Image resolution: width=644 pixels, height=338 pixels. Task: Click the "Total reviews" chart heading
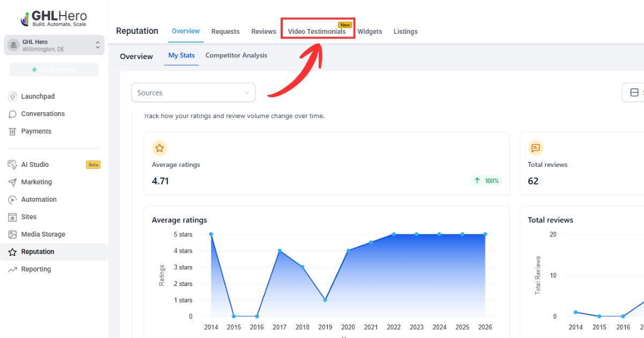click(551, 220)
